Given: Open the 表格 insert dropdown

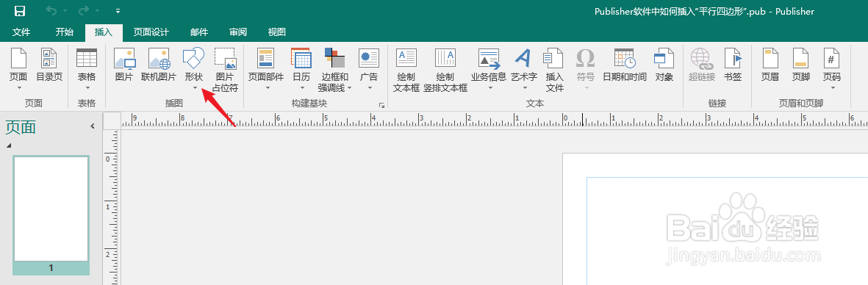Looking at the screenshot, I should click(x=87, y=69).
